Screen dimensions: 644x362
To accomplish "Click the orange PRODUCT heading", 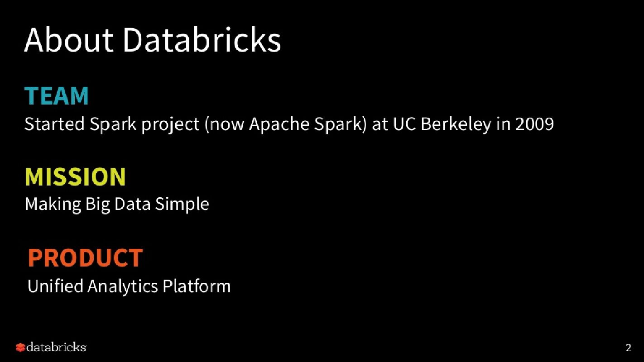I will [85, 258].
